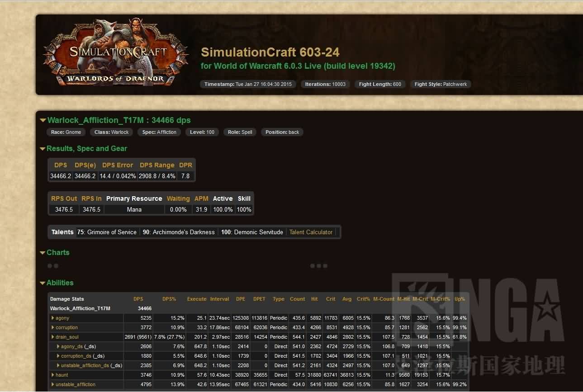The height and width of the screenshot is (392, 583).
Task: Click the DPE column header
Action: coord(241,299)
